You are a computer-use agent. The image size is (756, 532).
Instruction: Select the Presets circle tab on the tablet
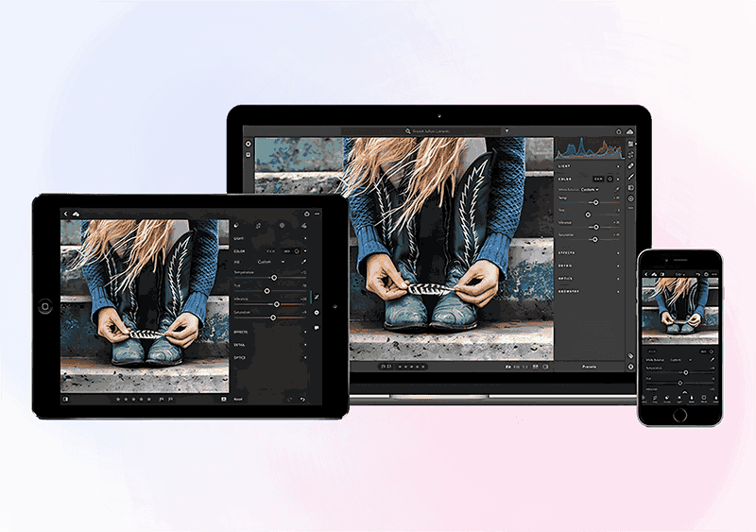click(x=282, y=225)
